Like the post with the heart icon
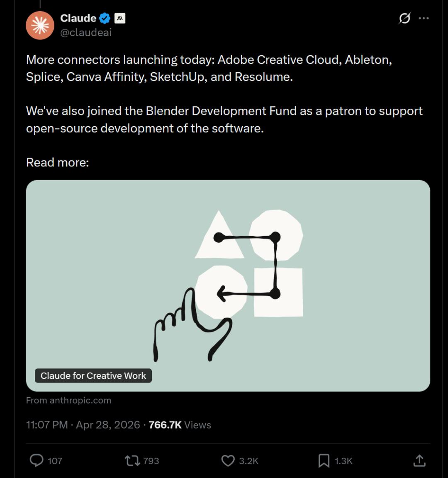The image size is (448, 478). click(228, 460)
